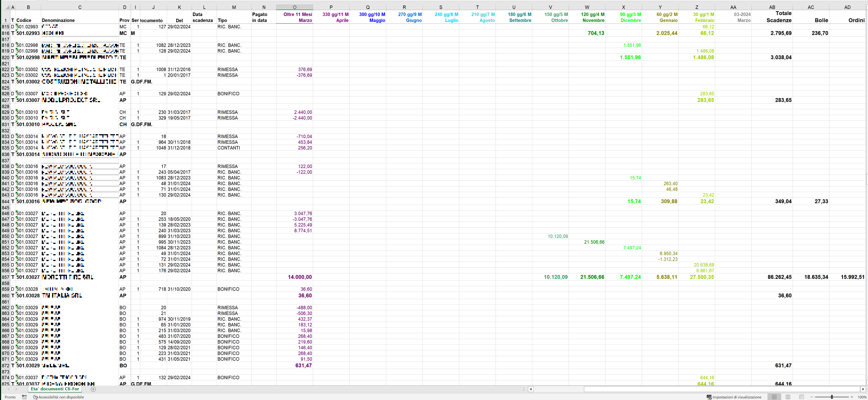Click the 100% zoom level indicator
This screenshot has height=400, width=868.
862,397
